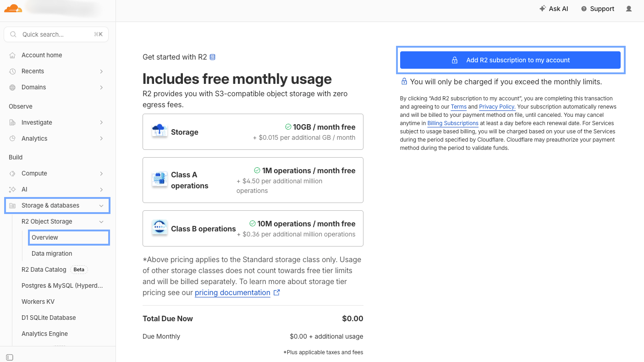644x362 pixels.
Task: Expand the Domains chevron
Action: (x=101, y=87)
